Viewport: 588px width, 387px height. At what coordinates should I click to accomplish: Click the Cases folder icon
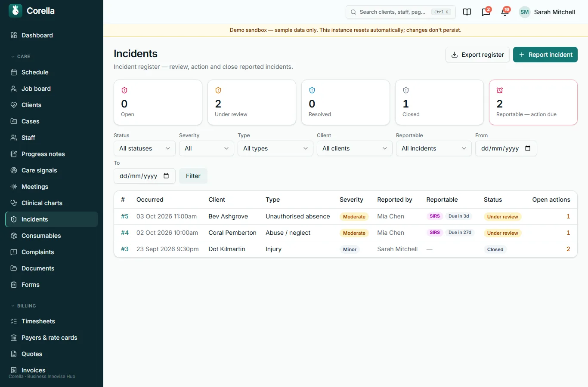click(x=14, y=121)
